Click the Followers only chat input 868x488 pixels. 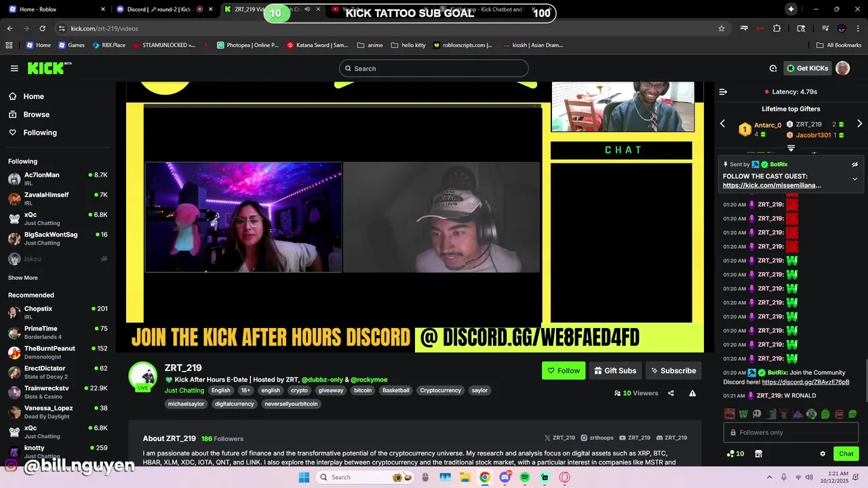791,432
